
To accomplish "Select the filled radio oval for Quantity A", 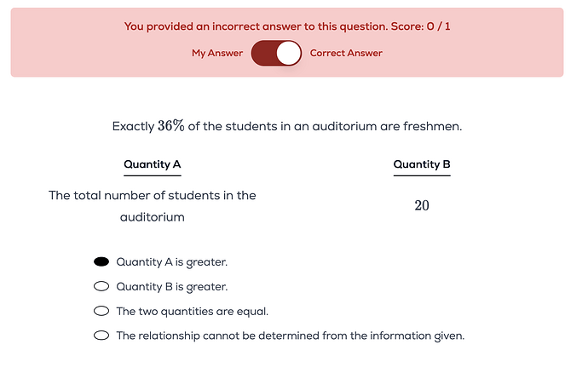I will [x=101, y=261].
